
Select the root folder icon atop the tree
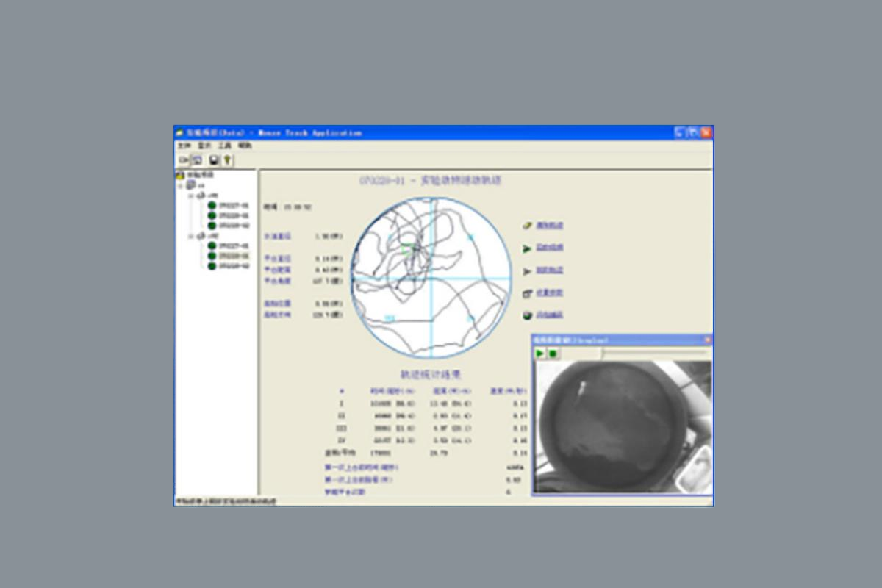(180, 176)
